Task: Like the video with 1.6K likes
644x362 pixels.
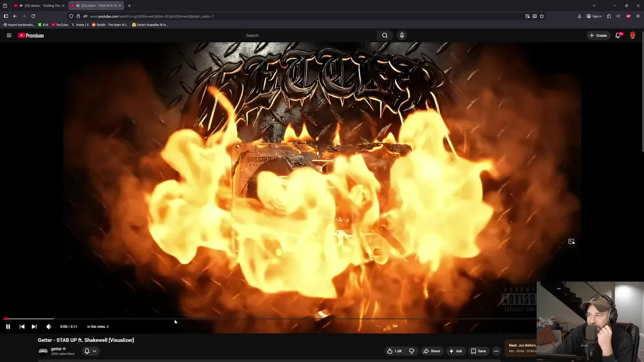Action: tap(394, 351)
